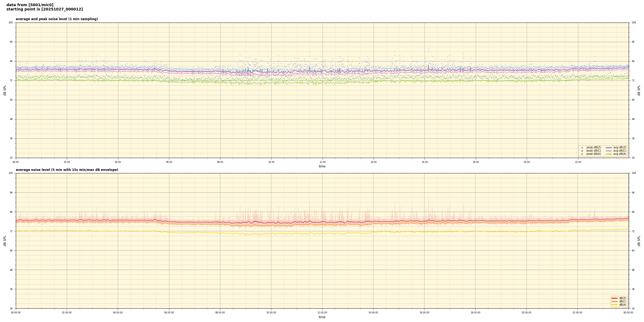Image resolution: width=644 pixels, height=322 pixels.
Task: Click the peak dB(C) legend marker
Action: 582,151
